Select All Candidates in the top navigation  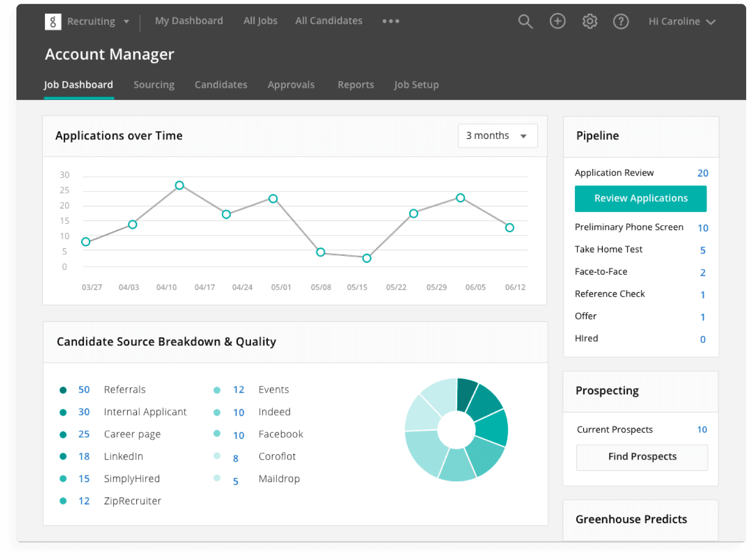329,21
